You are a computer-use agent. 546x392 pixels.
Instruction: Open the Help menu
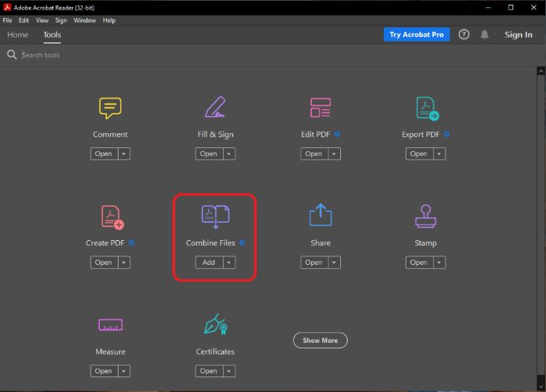(109, 20)
